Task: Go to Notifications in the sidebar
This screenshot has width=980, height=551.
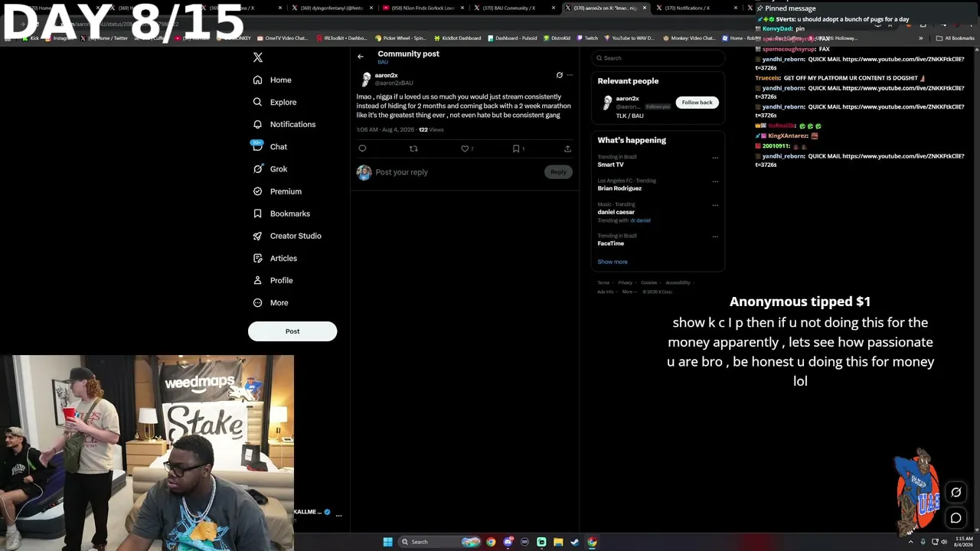Action: coord(284,124)
